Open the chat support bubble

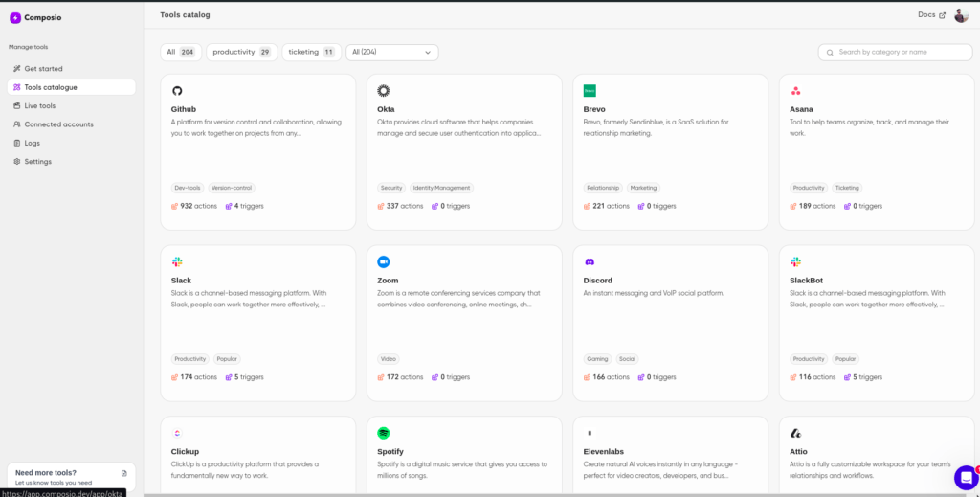click(x=967, y=478)
